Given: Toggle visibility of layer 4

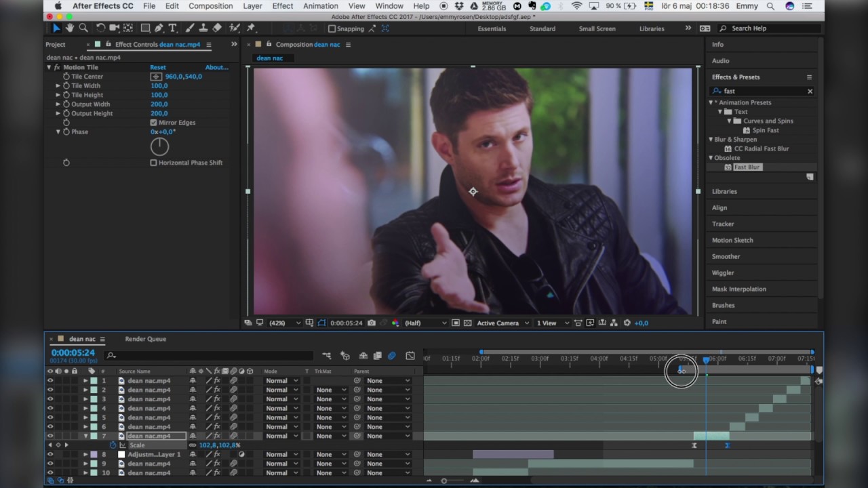Looking at the screenshot, I should click(x=50, y=409).
